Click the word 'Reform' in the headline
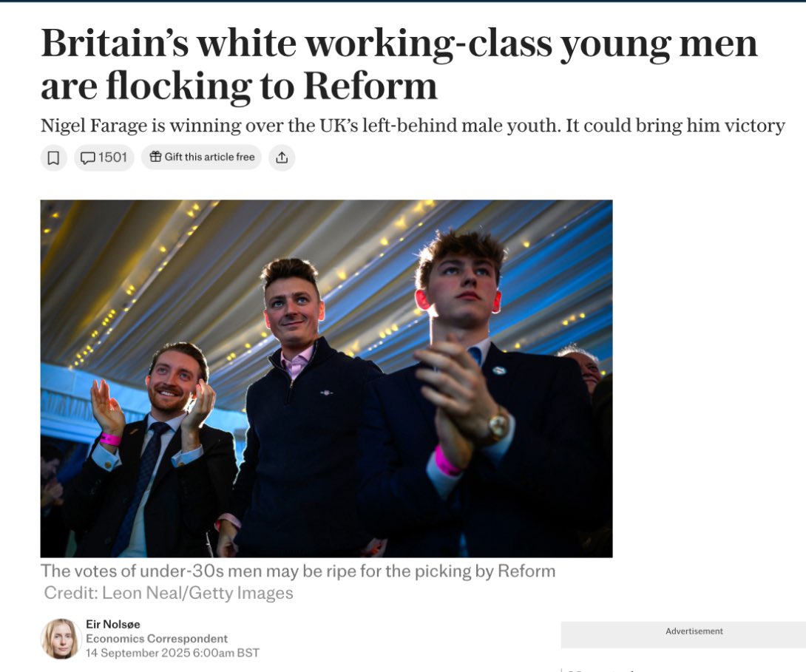The width and height of the screenshot is (806, 672). click(370, 86)
